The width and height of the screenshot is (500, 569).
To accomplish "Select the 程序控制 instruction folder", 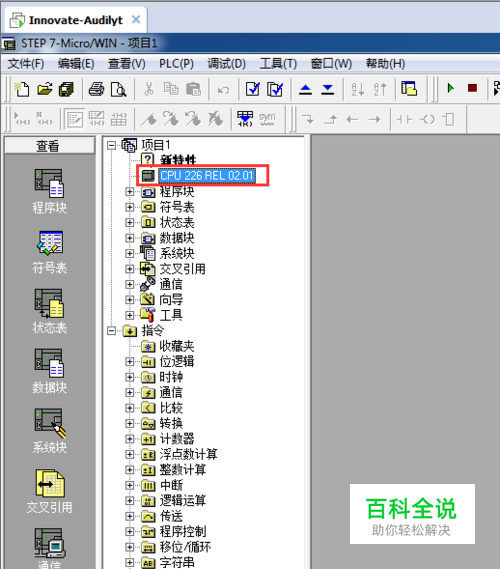I will tap(183, 531).
